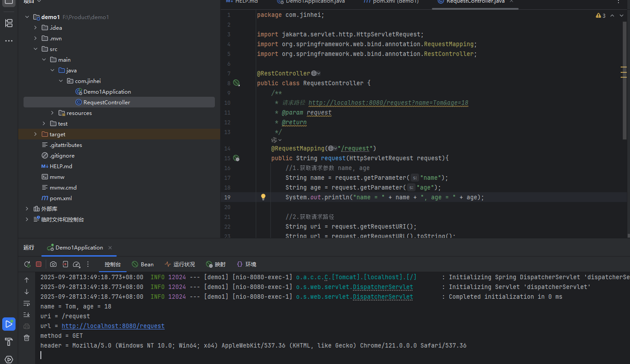
Task: Click the up arrow in console sidebar
Action: 27,280
